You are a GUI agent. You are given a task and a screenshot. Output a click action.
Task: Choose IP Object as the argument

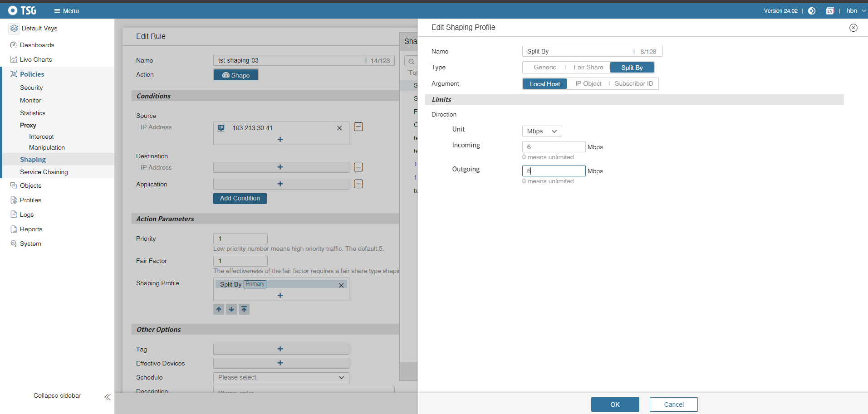588,84
